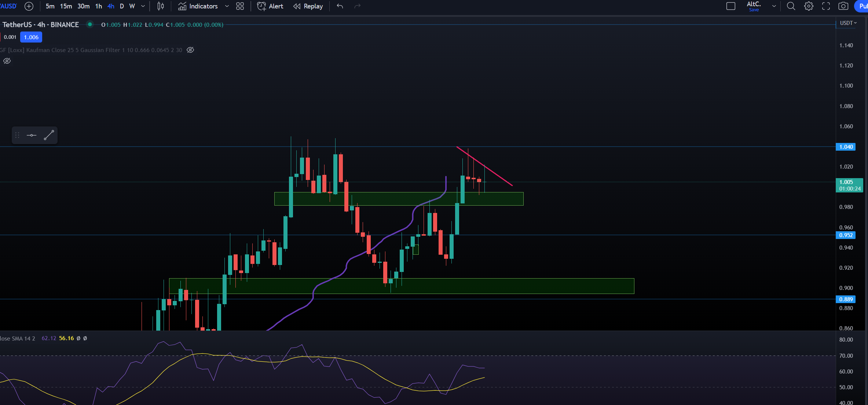868x405 pixels.
Task: Click the 1.040 horizontal line price label
Action: click(846, 147)
